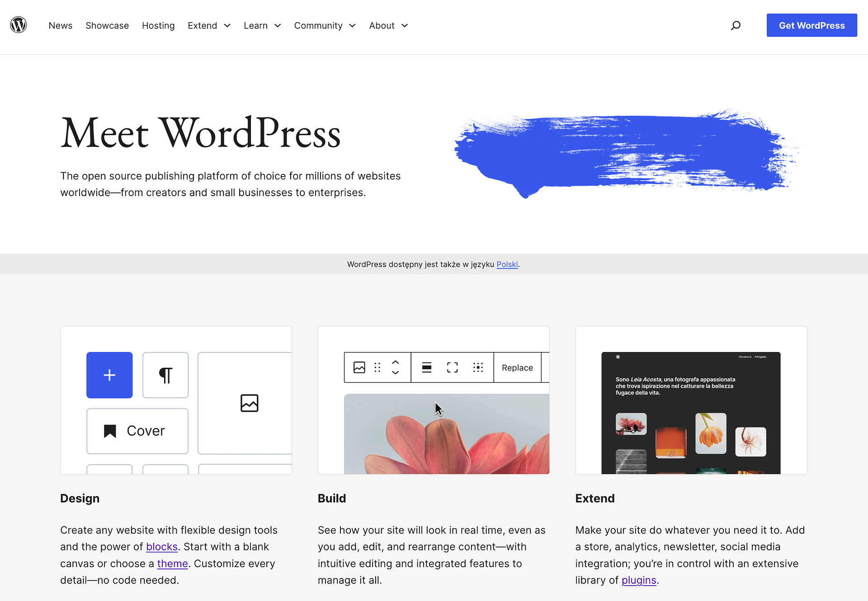The height and width of the screenshot is (601, 868).
Task: Click the Hosting menu item
Action: [158, 25]
